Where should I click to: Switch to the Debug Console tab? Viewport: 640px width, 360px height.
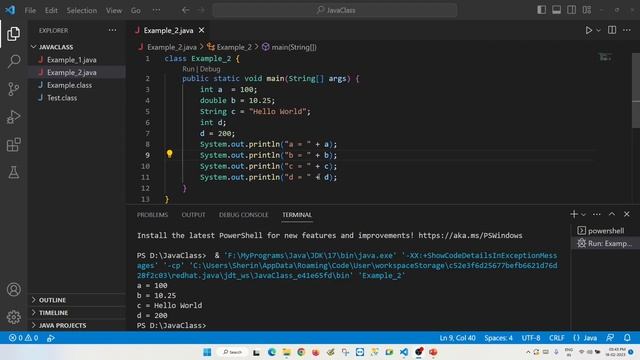(x=244, y=215)
